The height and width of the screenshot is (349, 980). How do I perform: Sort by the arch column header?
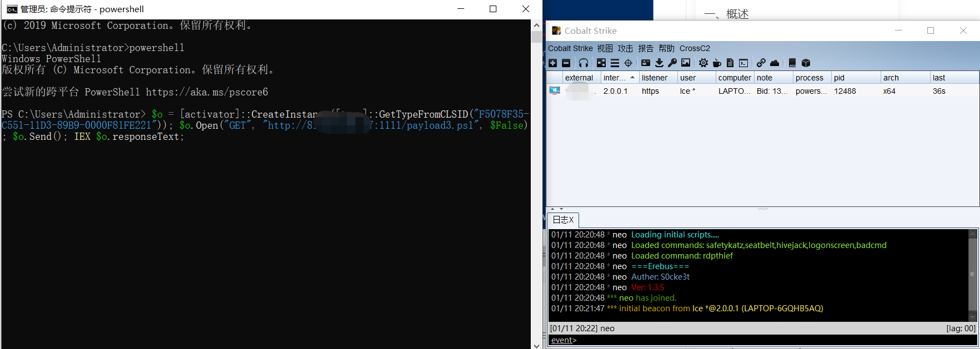click(x=905, y=78)
